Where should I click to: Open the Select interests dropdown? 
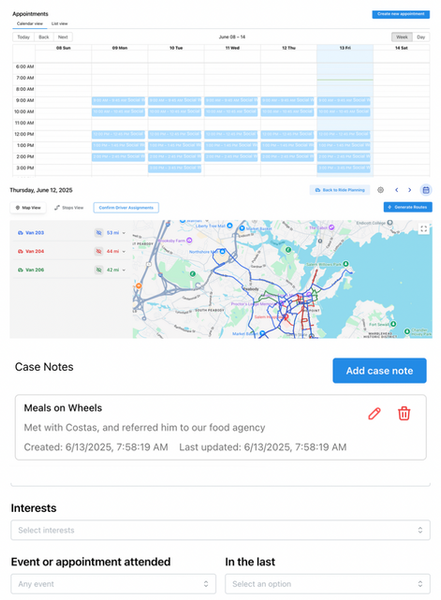[x=220, y=530]
